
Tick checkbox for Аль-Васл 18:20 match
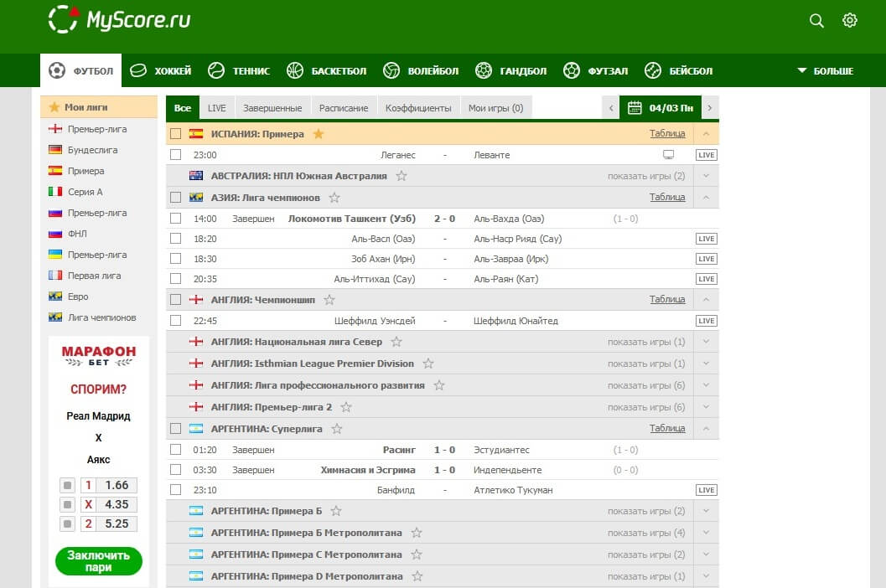click(176, 239)
